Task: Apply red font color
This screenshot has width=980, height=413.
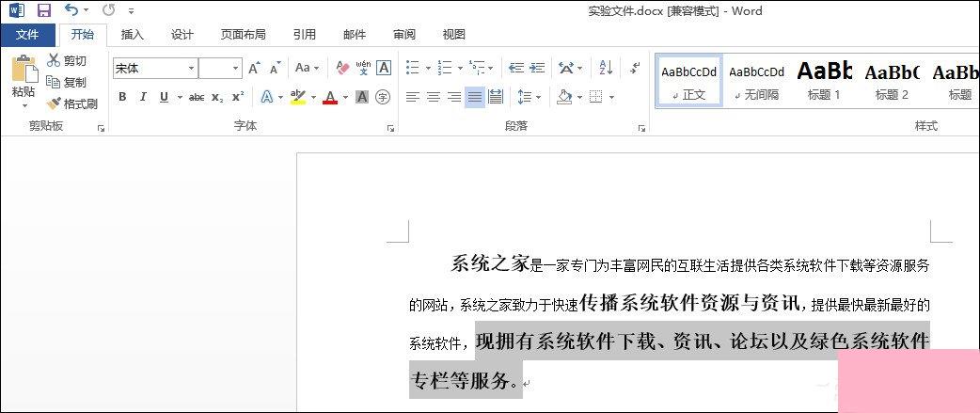Action: 330,97
